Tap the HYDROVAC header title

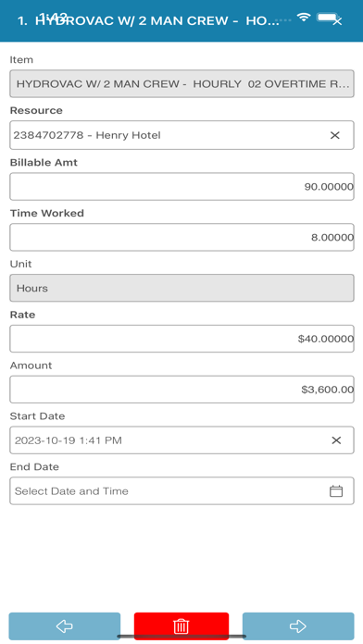(149, 21)
